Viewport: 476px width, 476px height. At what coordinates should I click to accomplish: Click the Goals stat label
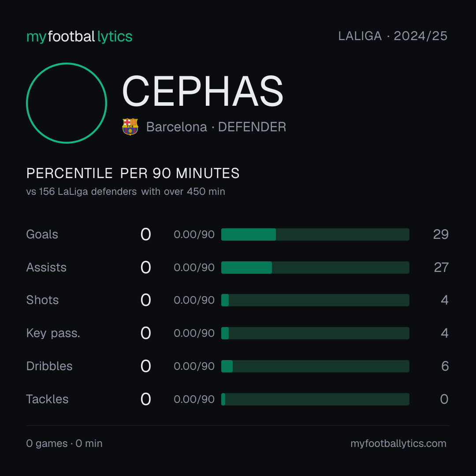tap(42, 234)
